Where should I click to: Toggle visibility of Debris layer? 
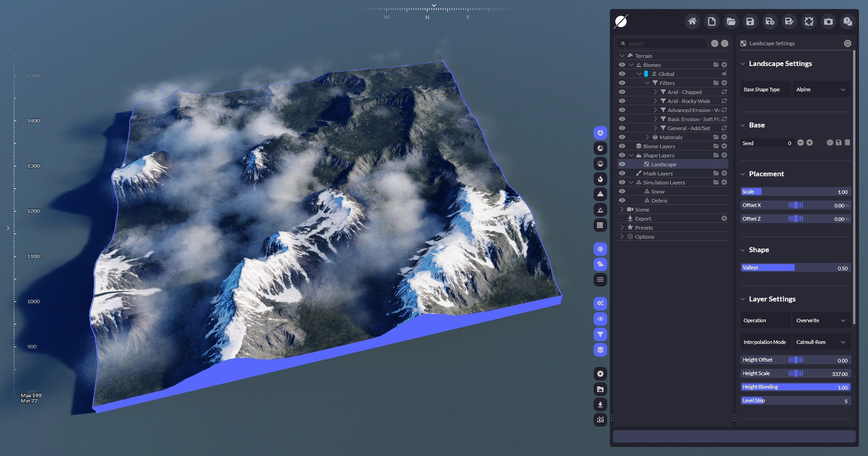(622, 200)
